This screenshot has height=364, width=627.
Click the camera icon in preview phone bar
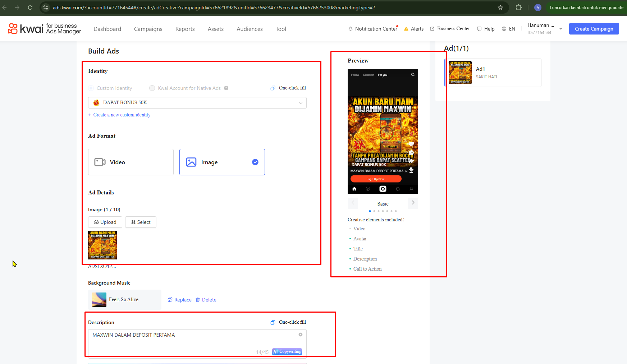[383, 189]
